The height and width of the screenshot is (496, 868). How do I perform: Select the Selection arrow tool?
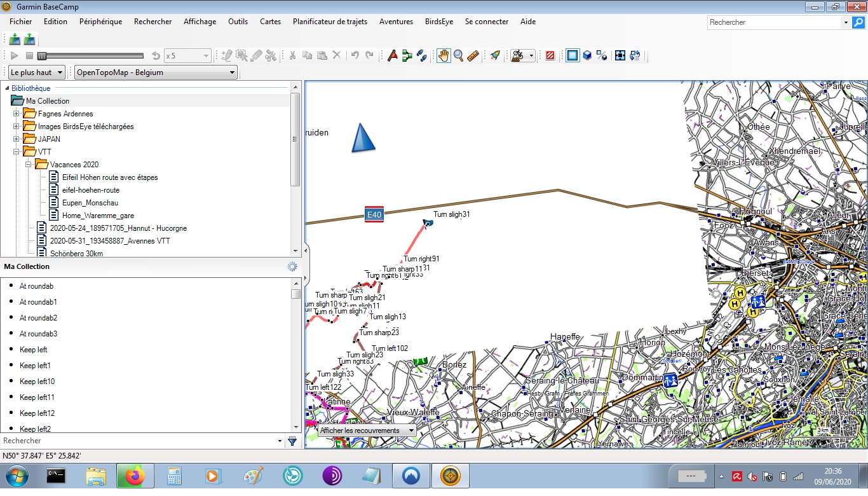241,56
